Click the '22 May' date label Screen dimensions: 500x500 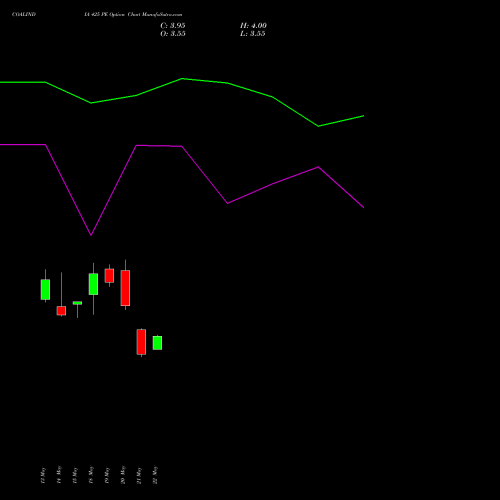click(x=155, y=475)
